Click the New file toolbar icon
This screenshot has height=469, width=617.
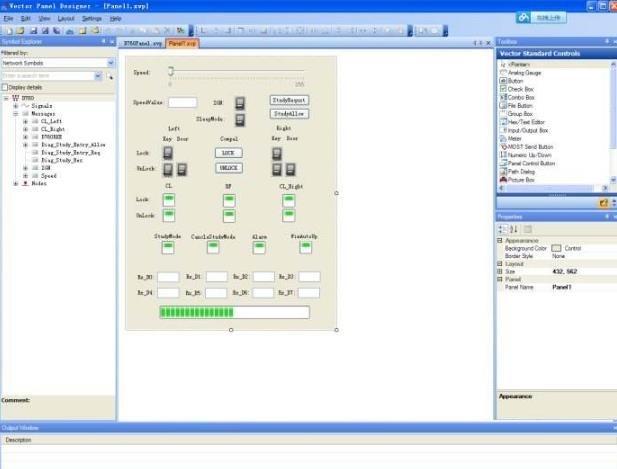(7, 30)
